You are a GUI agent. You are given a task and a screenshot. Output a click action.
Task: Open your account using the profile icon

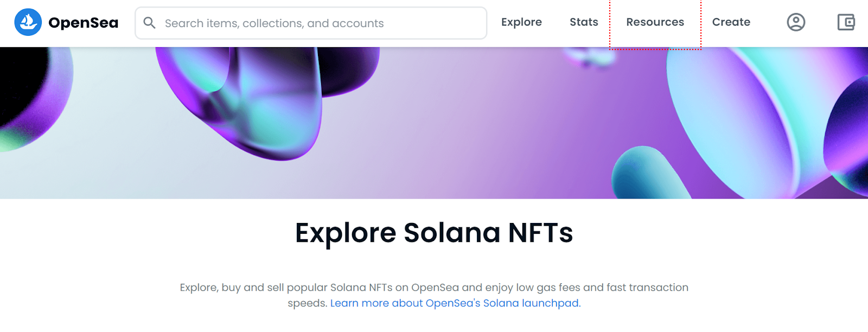[x=796, y=22]
